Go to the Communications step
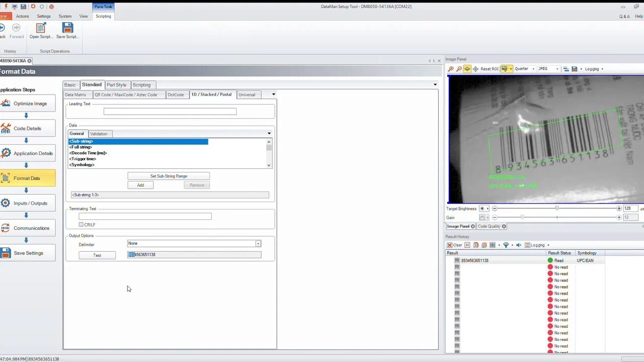This screenshot has width=644, height=362. click(x=27, y=228)
